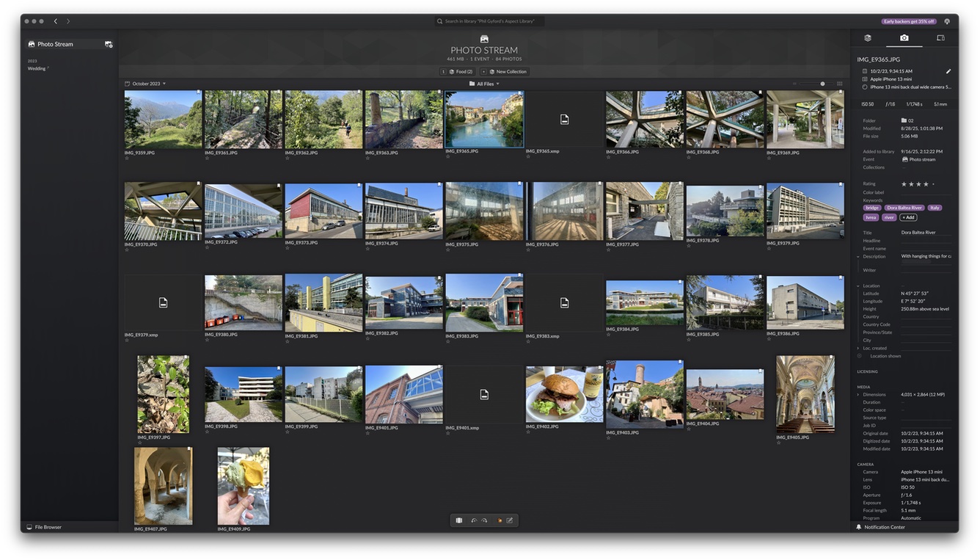Click the compare view icon in bottom toolbar

point(459,520)
